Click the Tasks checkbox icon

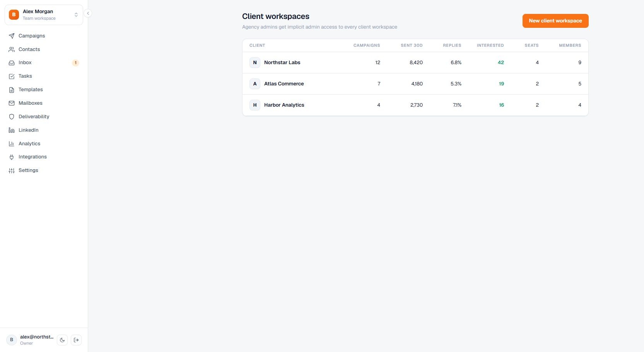(x=12, y=76)
